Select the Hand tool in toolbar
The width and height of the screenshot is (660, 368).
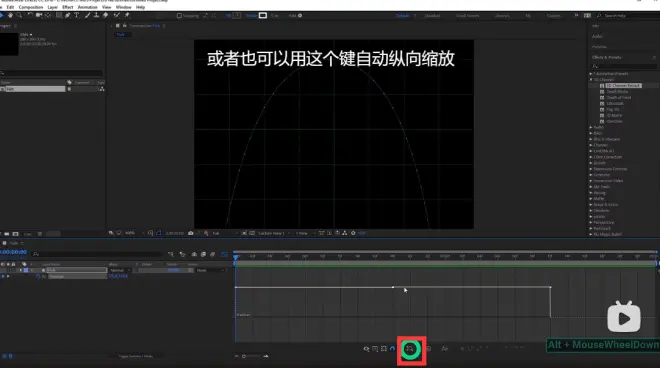(11, 15)
